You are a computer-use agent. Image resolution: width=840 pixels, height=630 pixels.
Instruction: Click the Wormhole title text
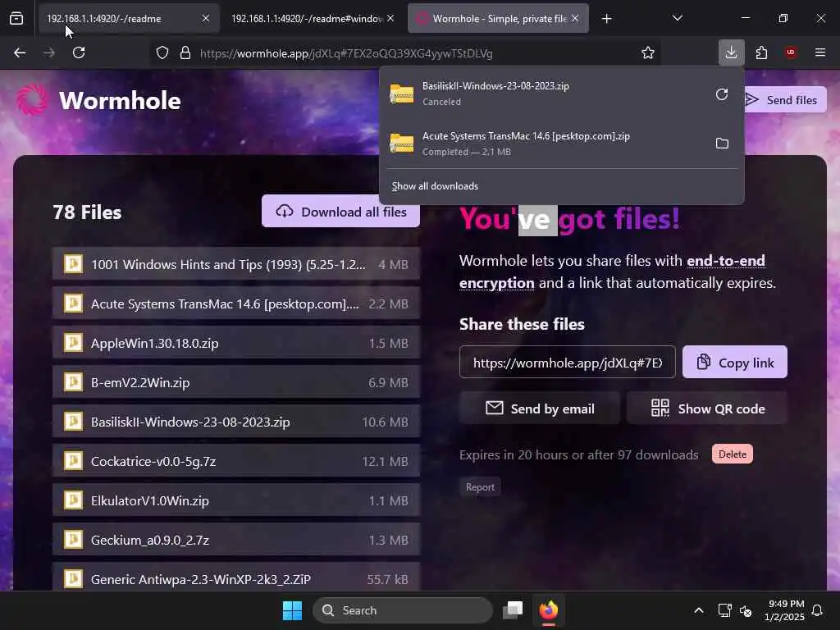click(120, 100)
